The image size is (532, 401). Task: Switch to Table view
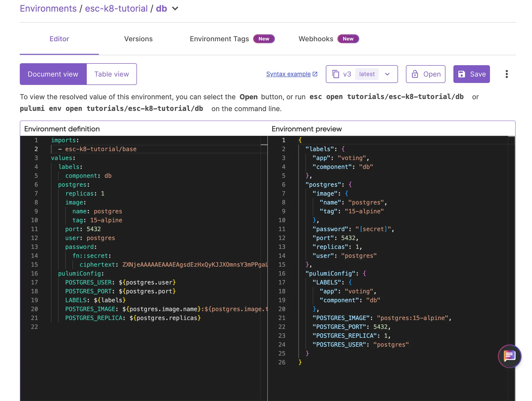[x=111, y=74]
